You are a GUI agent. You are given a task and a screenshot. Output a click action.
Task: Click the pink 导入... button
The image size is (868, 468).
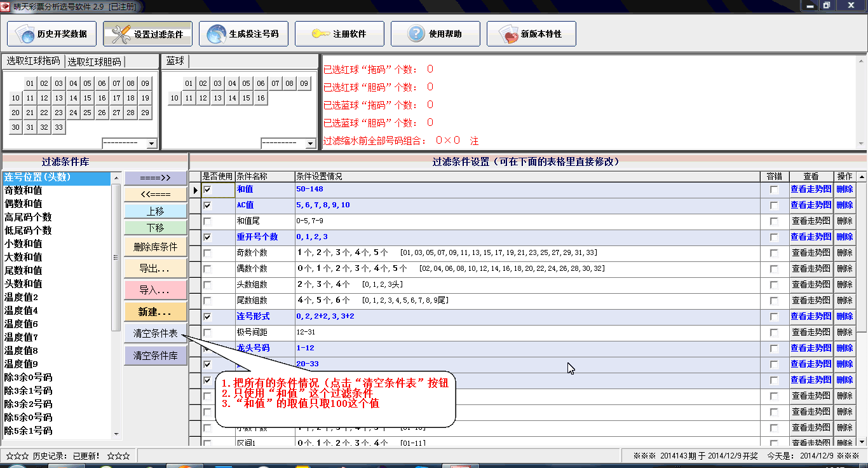156,290
